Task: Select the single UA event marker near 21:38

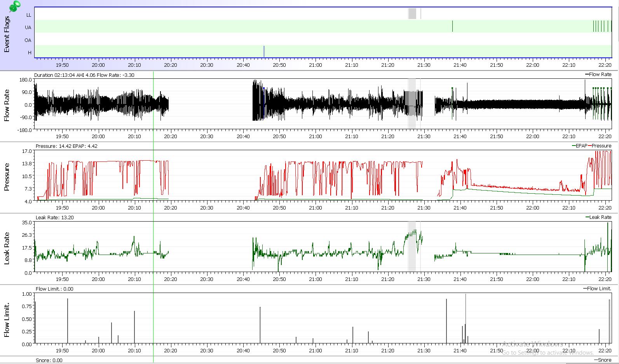Action: pos(452,26)
